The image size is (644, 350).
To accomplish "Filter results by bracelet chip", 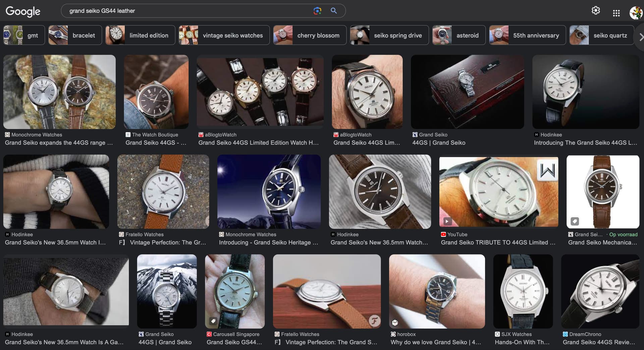I will click(x=75, y=35).
